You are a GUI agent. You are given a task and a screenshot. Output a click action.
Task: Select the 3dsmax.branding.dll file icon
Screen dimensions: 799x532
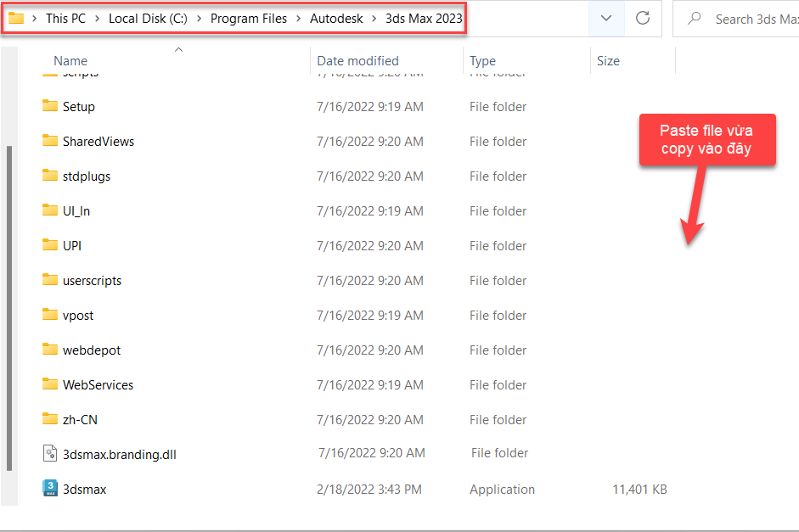tap(49, 454)
